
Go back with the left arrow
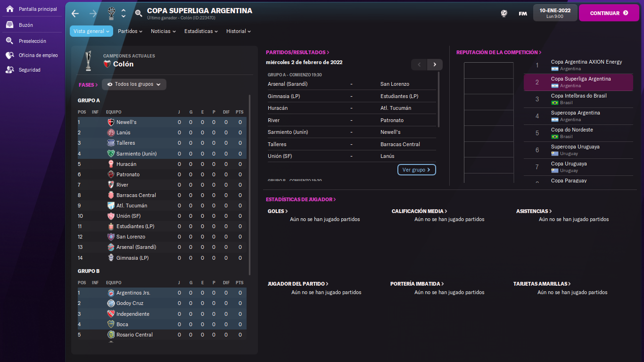tap(75, 13)
